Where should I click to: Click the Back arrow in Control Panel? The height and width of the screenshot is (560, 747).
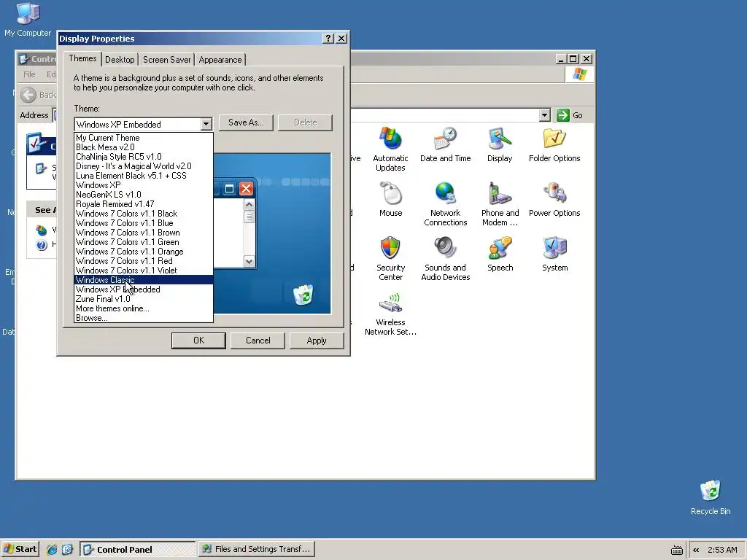[x=28, y=95]
